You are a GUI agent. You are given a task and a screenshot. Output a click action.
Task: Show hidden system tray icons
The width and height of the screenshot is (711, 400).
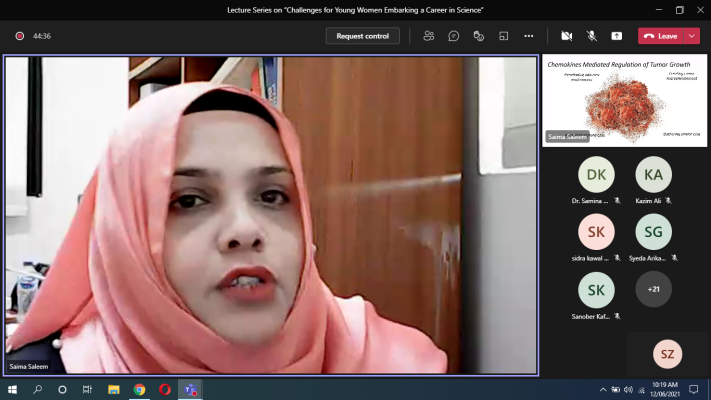click(603, 390)
